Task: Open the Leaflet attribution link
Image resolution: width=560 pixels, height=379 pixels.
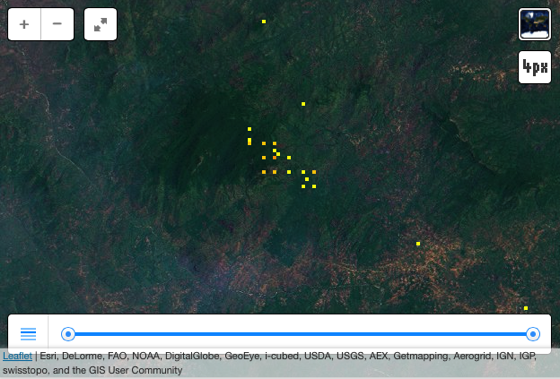Action: (x=18, y=356)
